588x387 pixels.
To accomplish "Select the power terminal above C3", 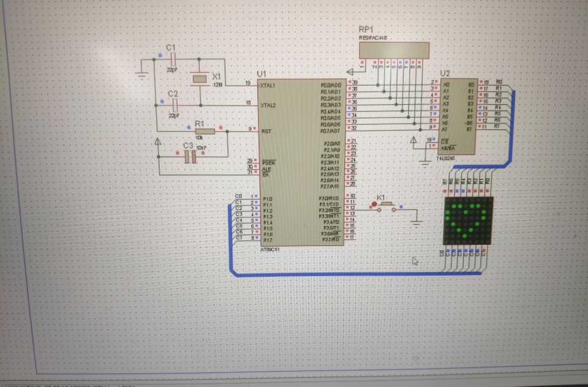I will (x=158, y=141).
